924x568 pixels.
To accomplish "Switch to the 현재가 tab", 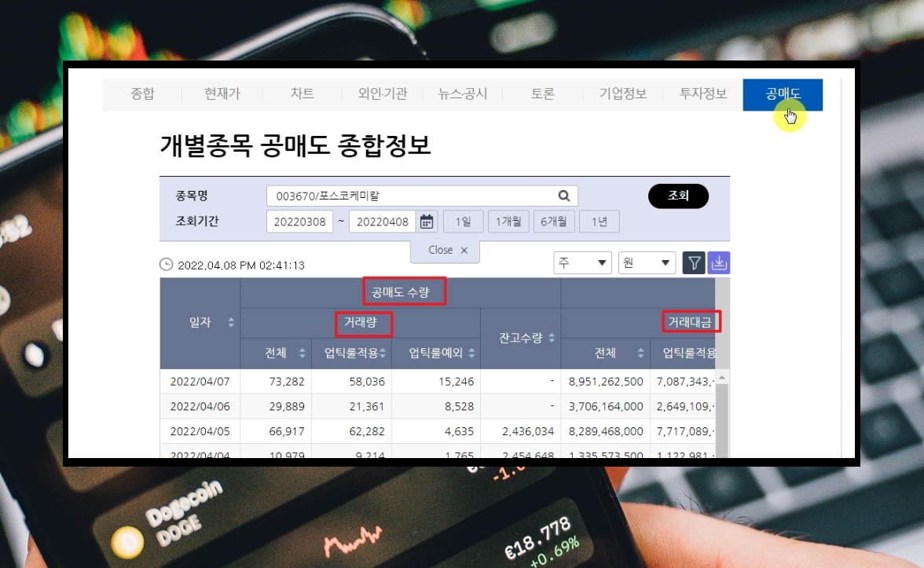I will pyautogui.click(x=222, y=93).
